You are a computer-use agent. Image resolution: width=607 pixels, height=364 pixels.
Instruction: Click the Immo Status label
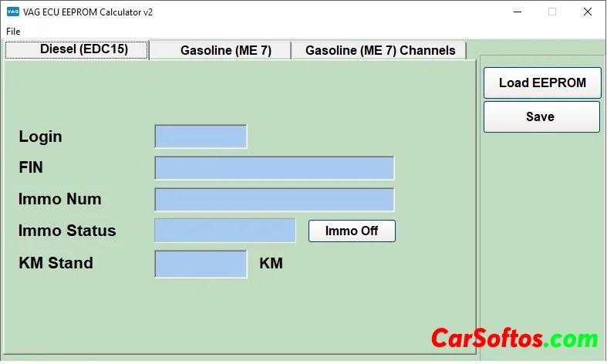67,231
